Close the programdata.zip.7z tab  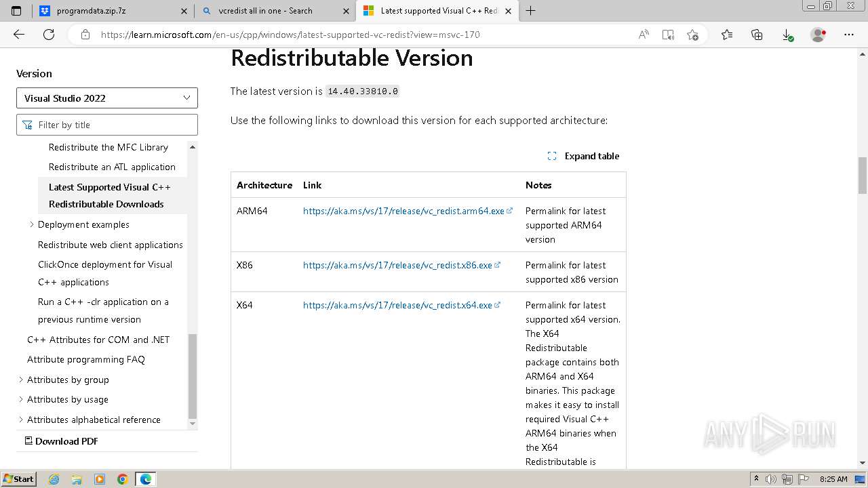[184, 11]
